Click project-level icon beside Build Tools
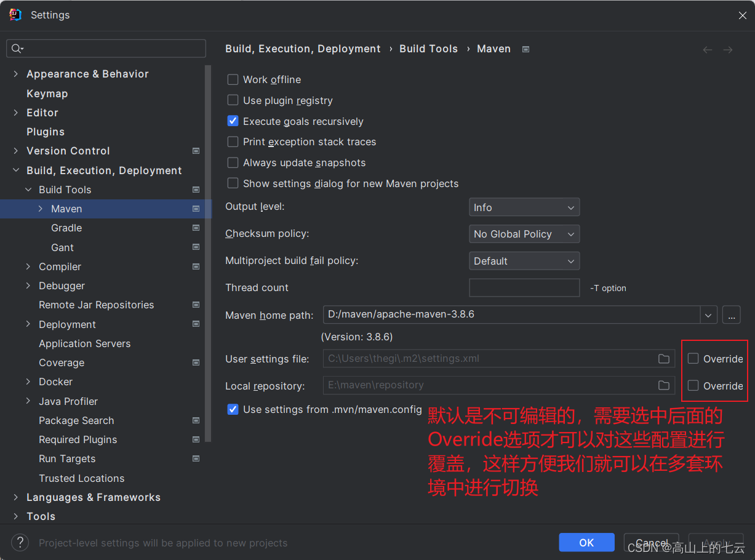This screenshot has height=560, width=755. tap(196, 190)
